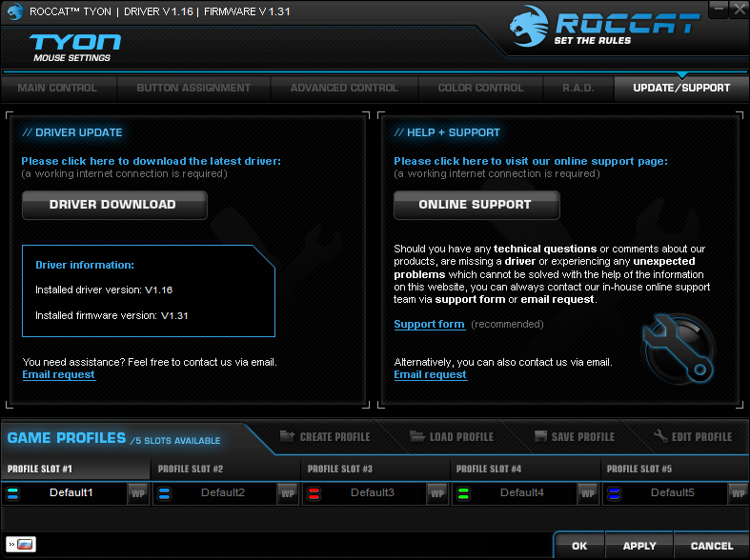Screen dimensions: 750x560
Task: Select the Default2 profile name
Action: pyautogui.click(x=223, y=492)
